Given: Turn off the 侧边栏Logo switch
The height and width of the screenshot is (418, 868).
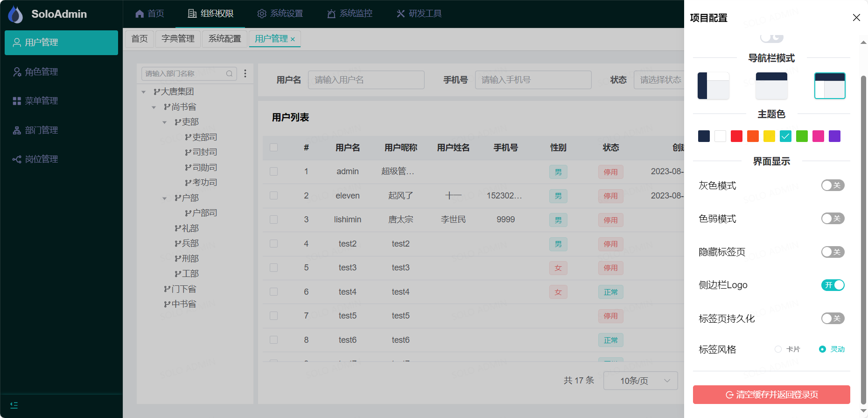Looking at the screenshot, I should (833, 285).
